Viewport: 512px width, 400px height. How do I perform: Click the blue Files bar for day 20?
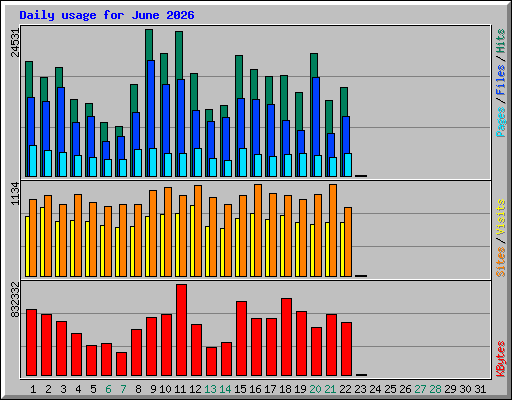(x=316, y=116)
